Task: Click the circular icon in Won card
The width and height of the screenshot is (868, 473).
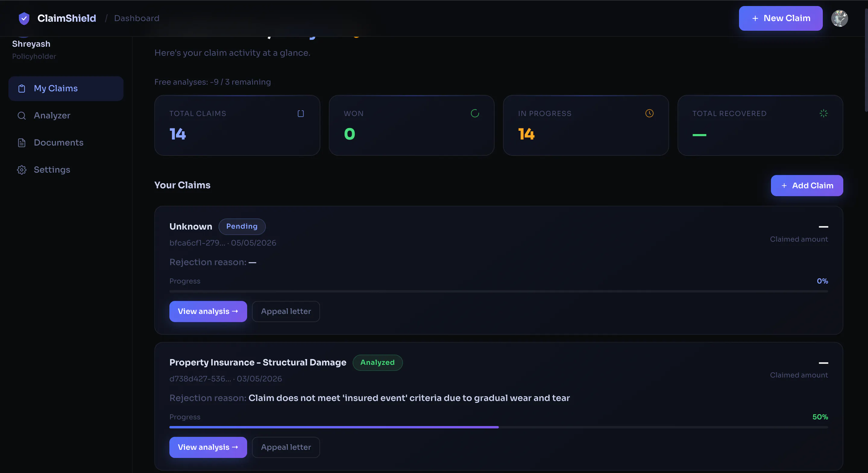Action: coord(475,114)
